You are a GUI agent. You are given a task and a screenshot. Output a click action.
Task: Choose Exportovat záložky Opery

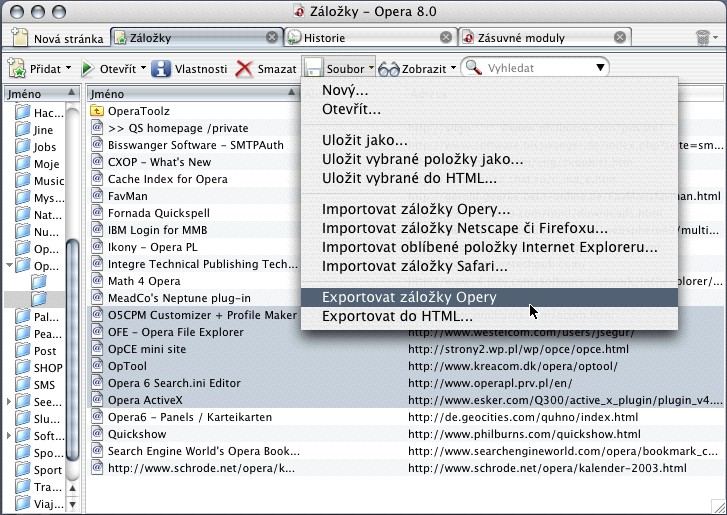tap(489, 297)
